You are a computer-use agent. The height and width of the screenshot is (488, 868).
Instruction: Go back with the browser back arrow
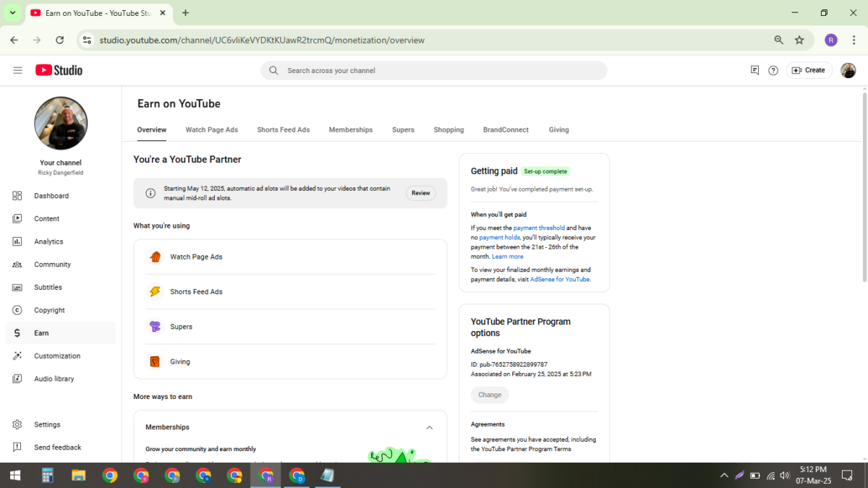pos(14,40)
